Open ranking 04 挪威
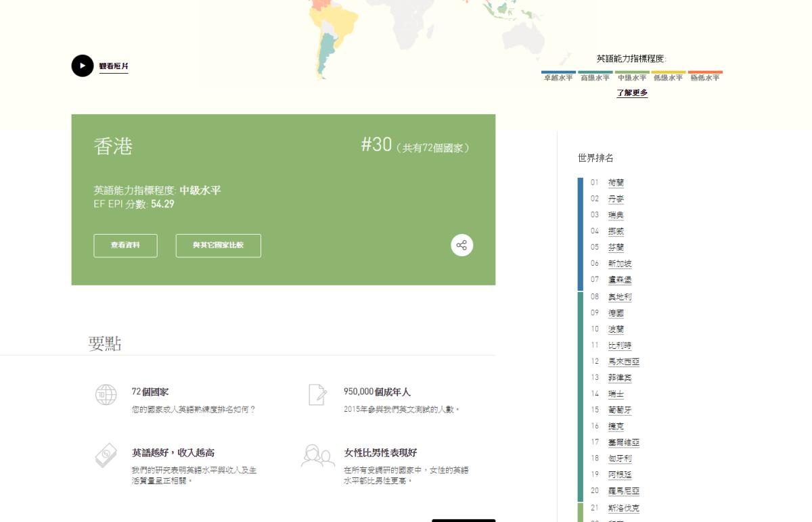 click(616, 231)
